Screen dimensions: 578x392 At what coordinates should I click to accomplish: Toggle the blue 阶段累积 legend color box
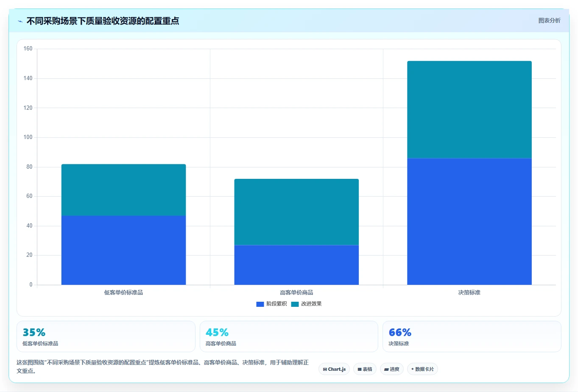coord(260,304)
